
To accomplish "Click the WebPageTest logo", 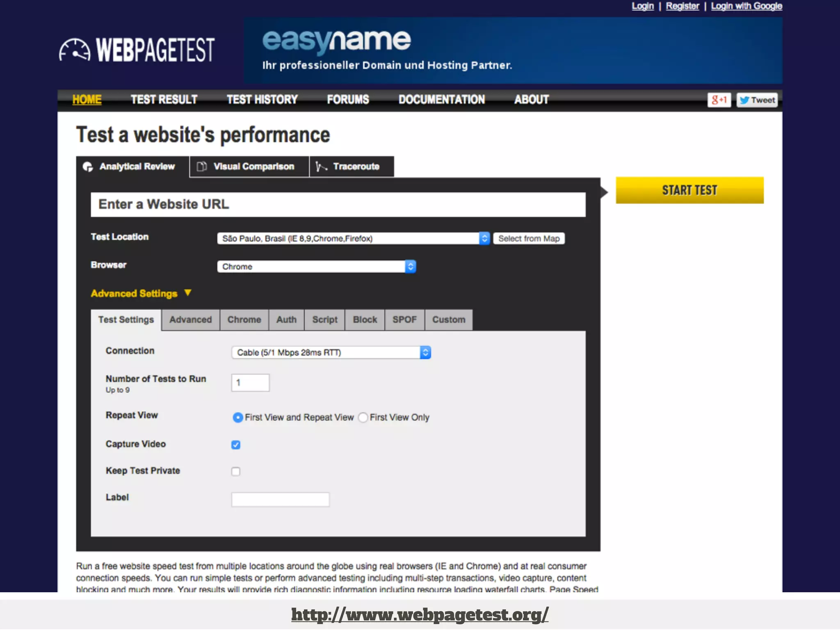I will point(137,50).
